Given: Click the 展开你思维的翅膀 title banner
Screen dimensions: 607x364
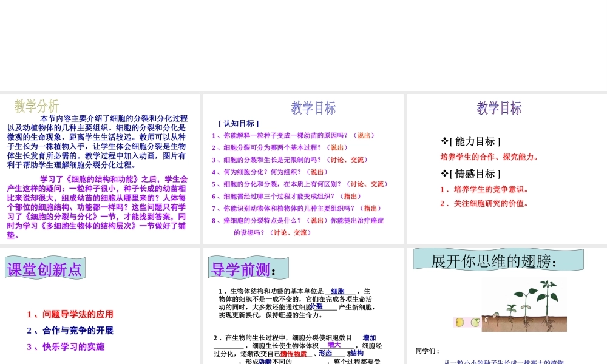Looking at the screenshot, I should (498, 260).
